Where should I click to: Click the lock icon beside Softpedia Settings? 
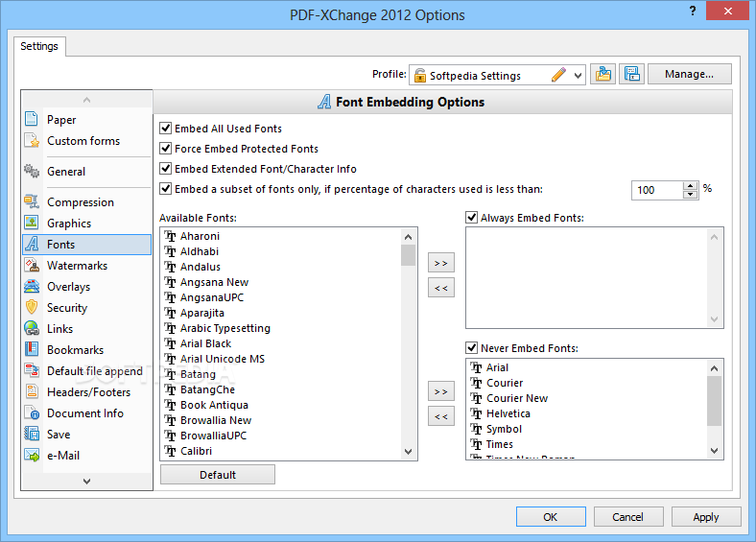[420, 75]
